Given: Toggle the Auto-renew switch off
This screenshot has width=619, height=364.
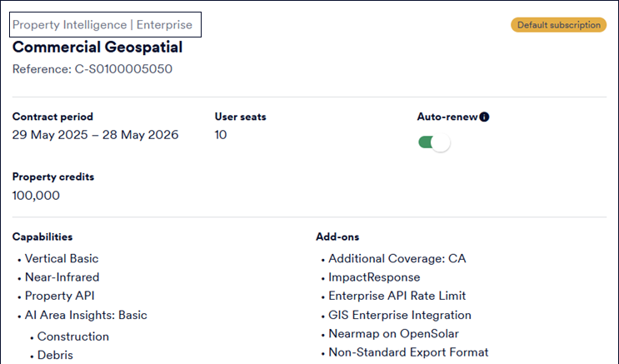Looking at the screenshot, I should 434,142.
